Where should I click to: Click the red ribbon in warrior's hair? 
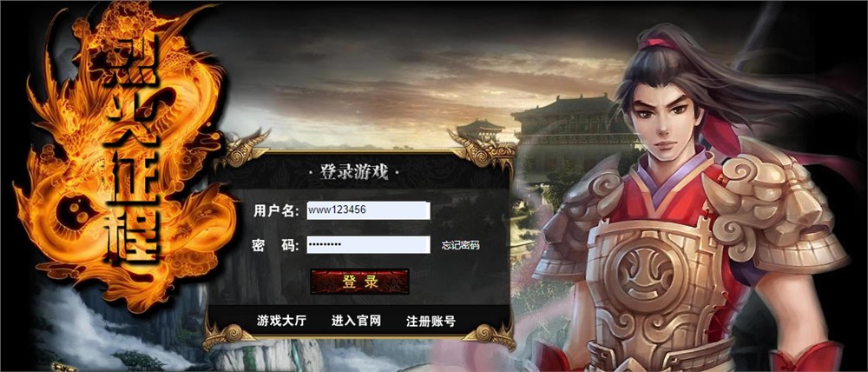(658, 43)
